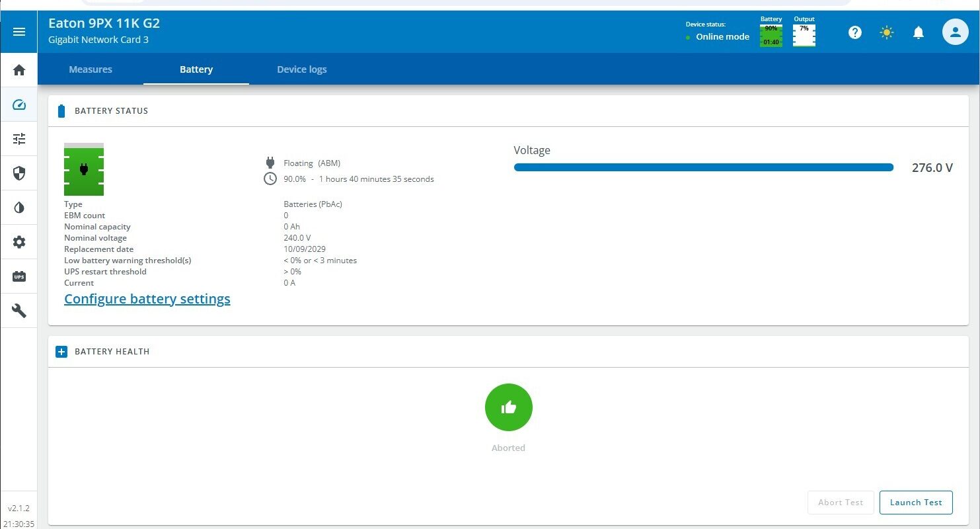This screenshot has width=980, height=529.
Task: Switch to the Device logs tab
Action: tap(301, 69)
